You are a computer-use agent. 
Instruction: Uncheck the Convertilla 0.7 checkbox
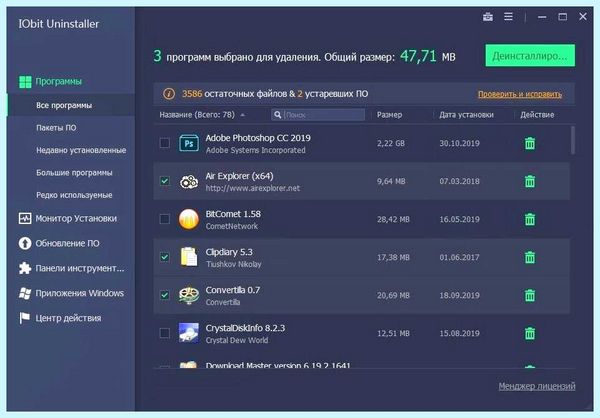point(165,295)
